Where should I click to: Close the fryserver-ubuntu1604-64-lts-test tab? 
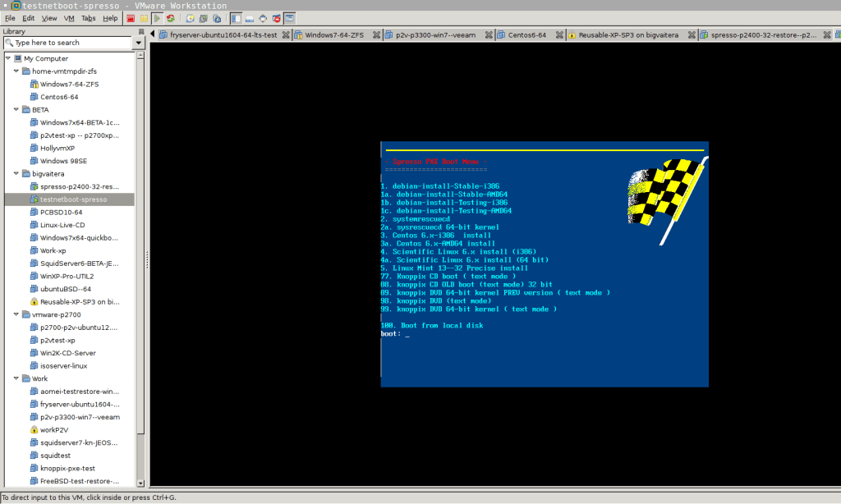(286, 34)
